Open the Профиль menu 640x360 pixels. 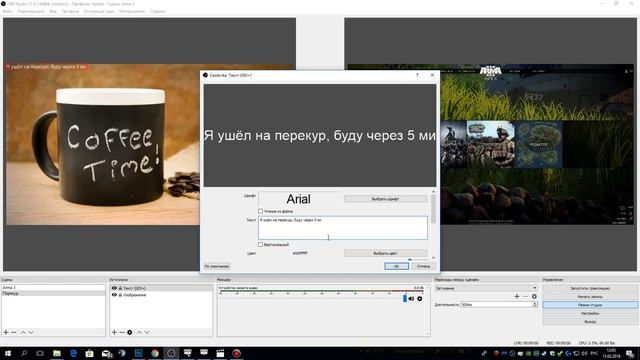click(x=71, y=11)
